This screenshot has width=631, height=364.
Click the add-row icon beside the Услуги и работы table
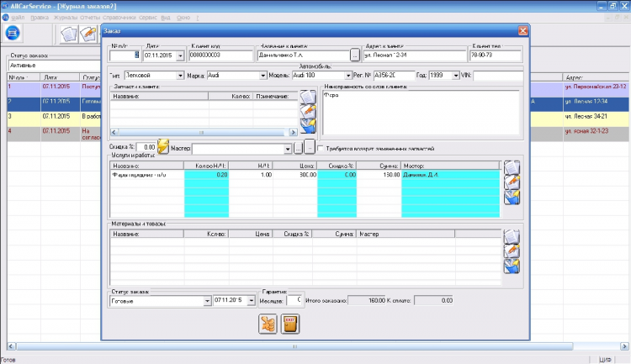click(512, 166)
